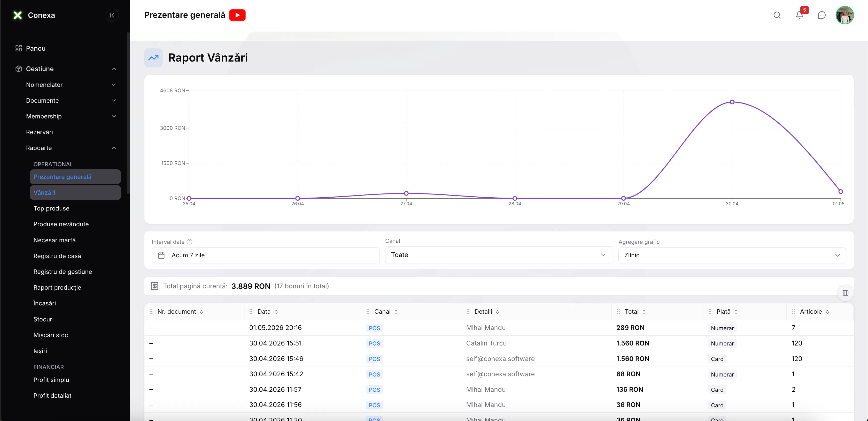Viewport: 868px width, 421px height.
Task: Sort by Nr. document column
Action: [x=202, y=312]
